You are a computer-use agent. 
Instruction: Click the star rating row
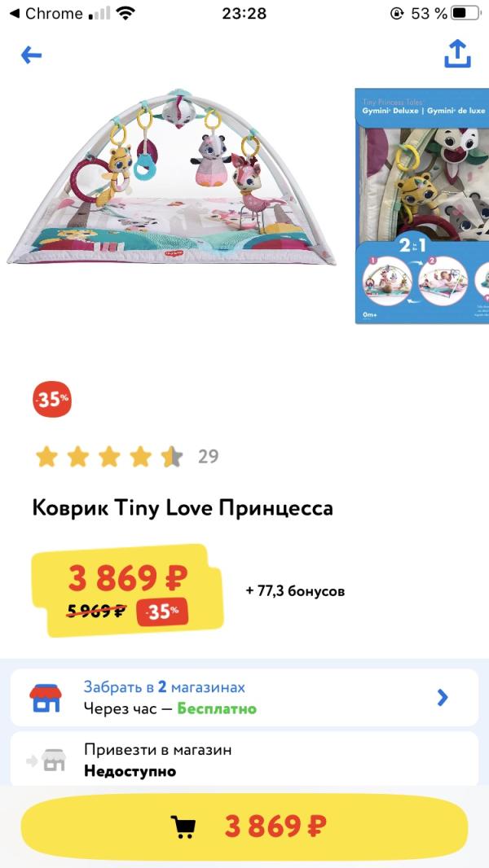108,457
